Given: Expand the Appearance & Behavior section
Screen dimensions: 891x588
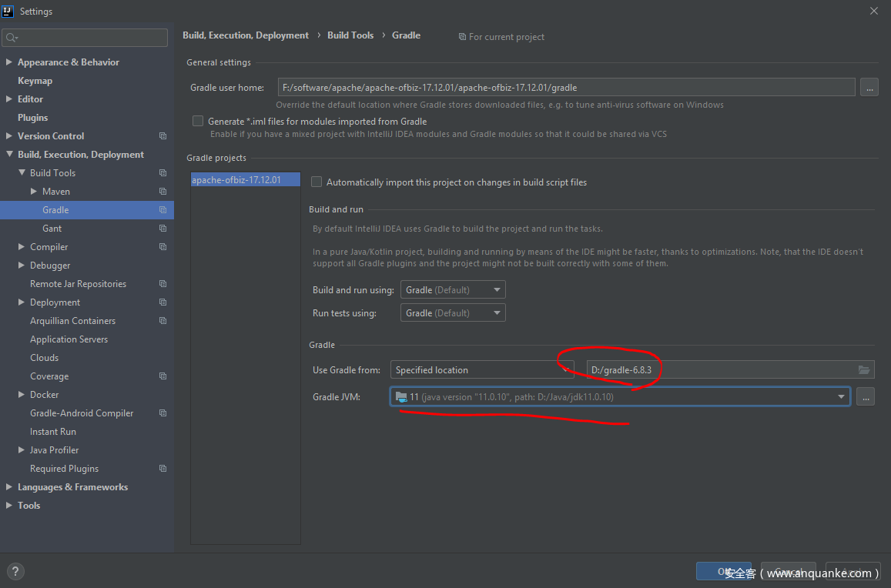Looking at the screenshot, I should click(x=9, y=62).
